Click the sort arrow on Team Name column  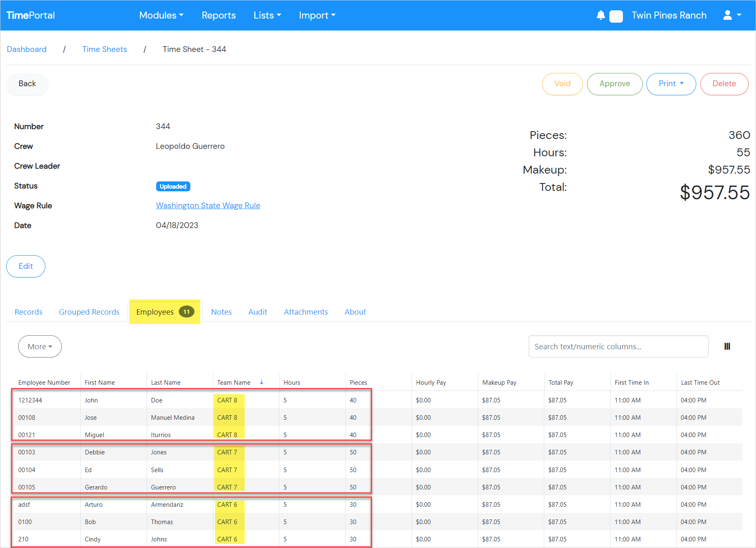(262, 382)
